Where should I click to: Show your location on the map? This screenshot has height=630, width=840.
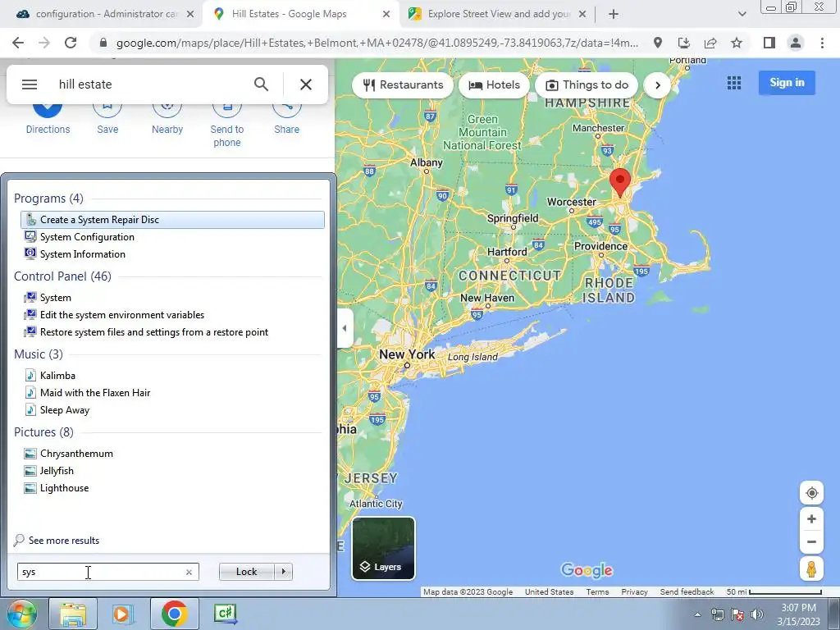(x=811, y=493)
